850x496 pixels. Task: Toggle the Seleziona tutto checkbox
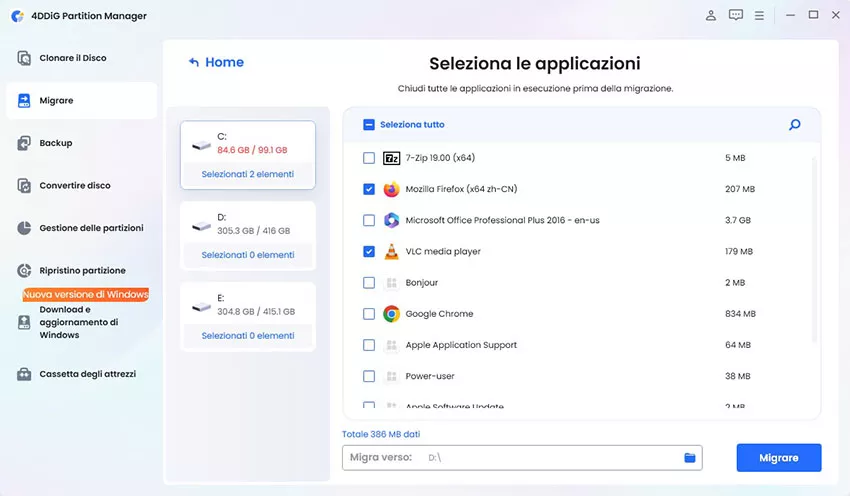369,125
